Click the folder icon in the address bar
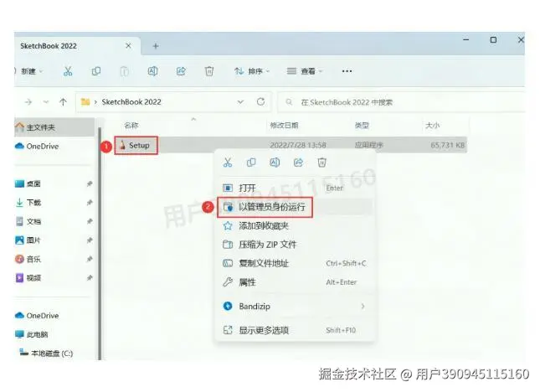The height and width of the screenshot is (392, 540). (x=85, y=102)
